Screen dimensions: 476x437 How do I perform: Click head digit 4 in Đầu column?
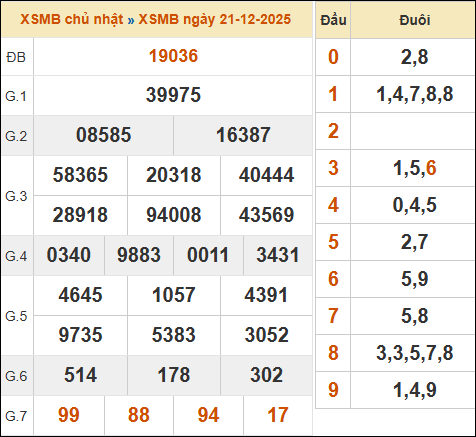[333, 205]
